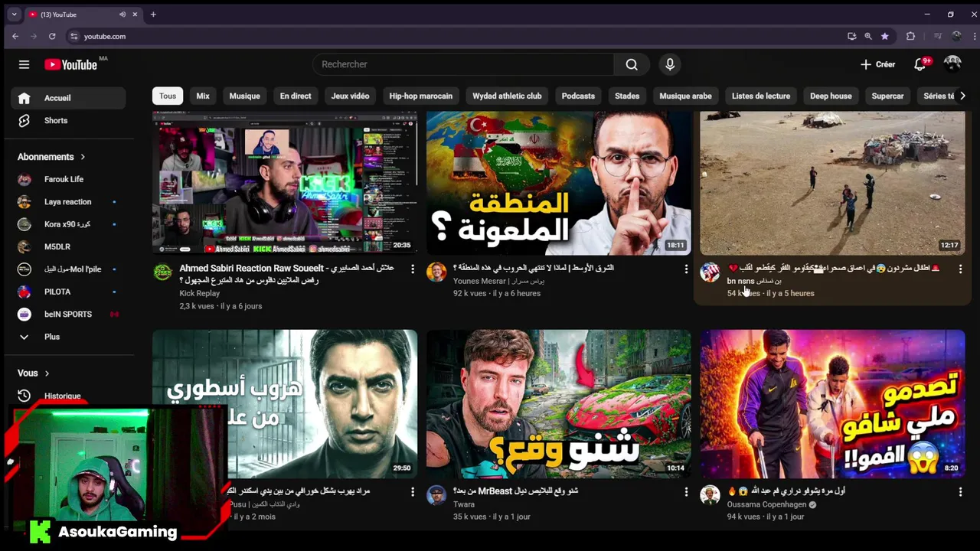The height and width of the screenshot is (551, 980).
Task: Select the Deep house chip
Action: pos(831,96)
